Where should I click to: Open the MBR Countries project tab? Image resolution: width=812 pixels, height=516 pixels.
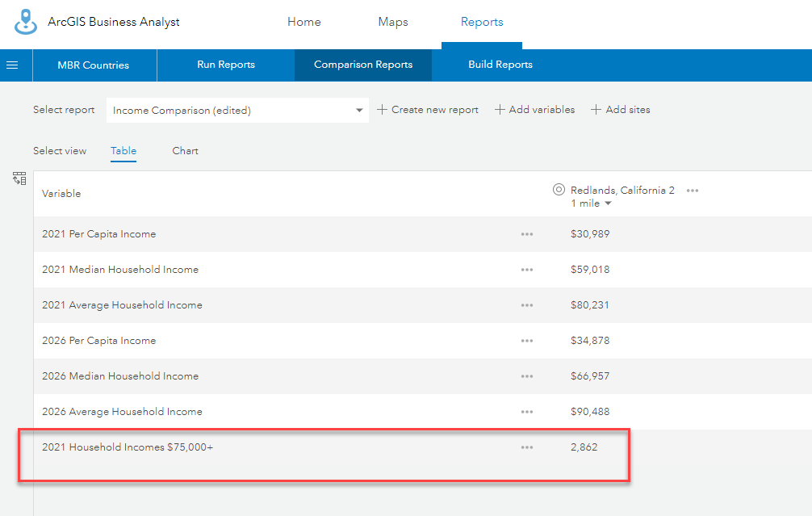click(94, 65)
